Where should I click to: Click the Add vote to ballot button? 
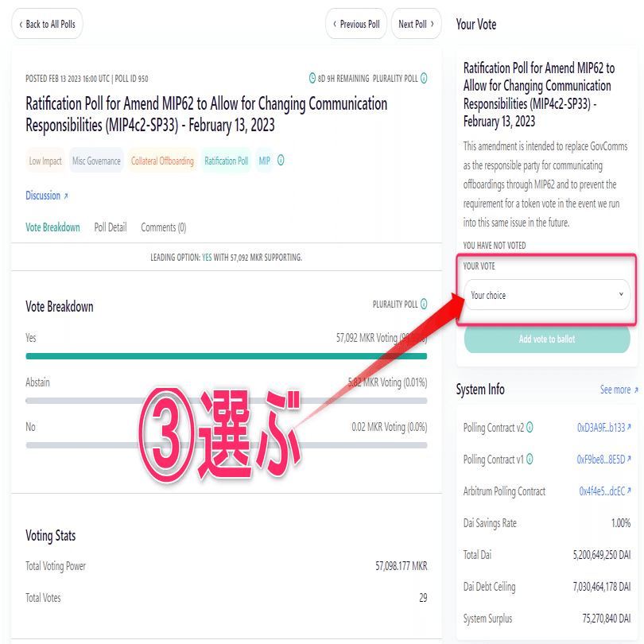click(546, 339)
